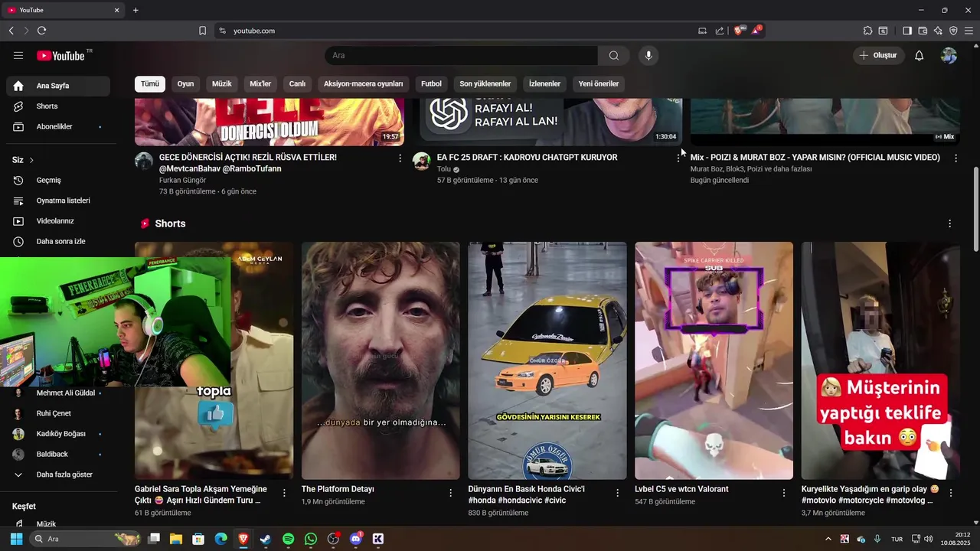Click the Oluştur create button
Viewport: 980px width, 551px height.
click(878, 55)
